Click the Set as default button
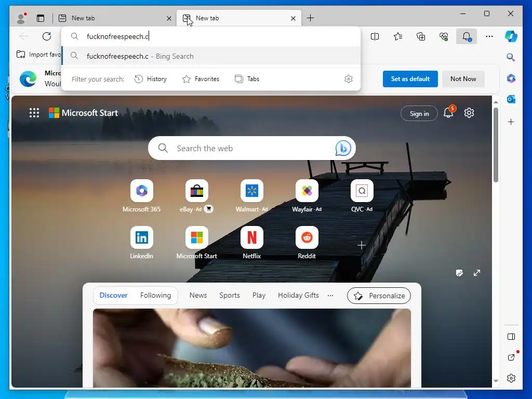This screenshot has width=532, height=399. (410, 79)
